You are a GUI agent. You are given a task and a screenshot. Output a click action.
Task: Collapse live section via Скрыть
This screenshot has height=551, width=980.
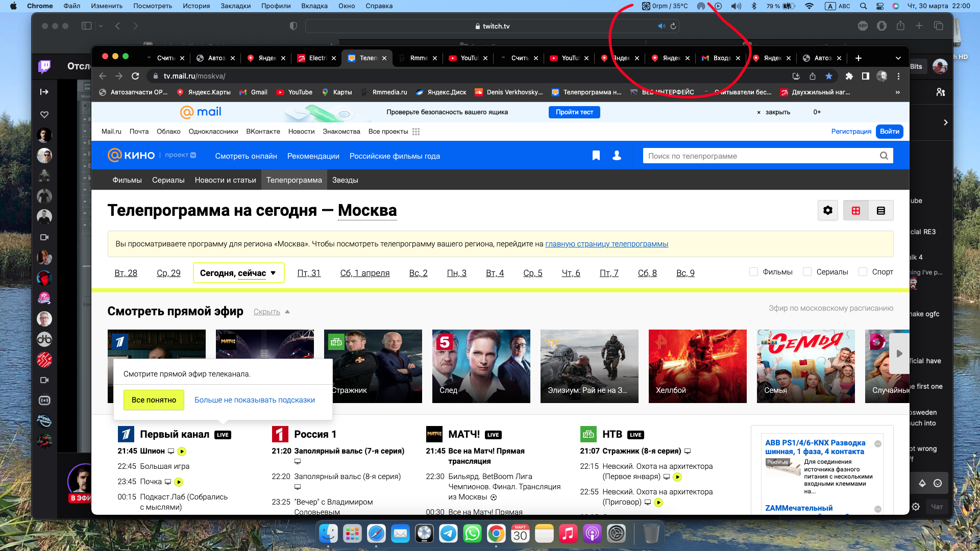point(267,312)
